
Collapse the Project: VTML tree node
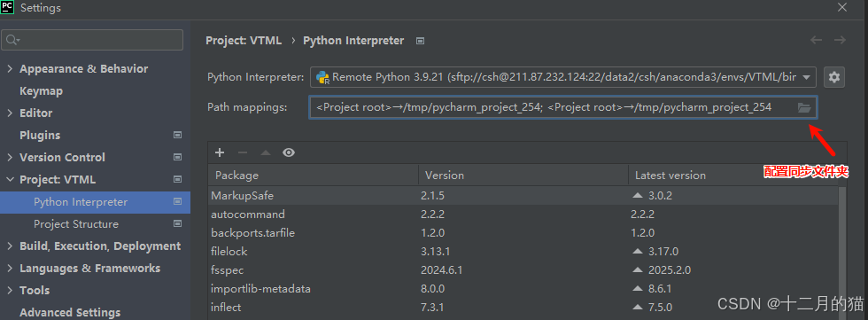point(10,179)
